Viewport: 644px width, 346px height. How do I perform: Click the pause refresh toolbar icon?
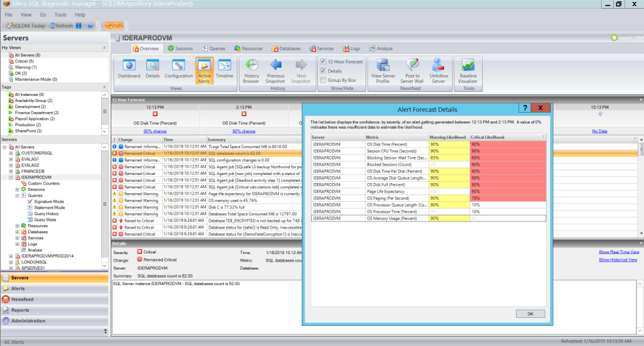(x=78, y=26)
